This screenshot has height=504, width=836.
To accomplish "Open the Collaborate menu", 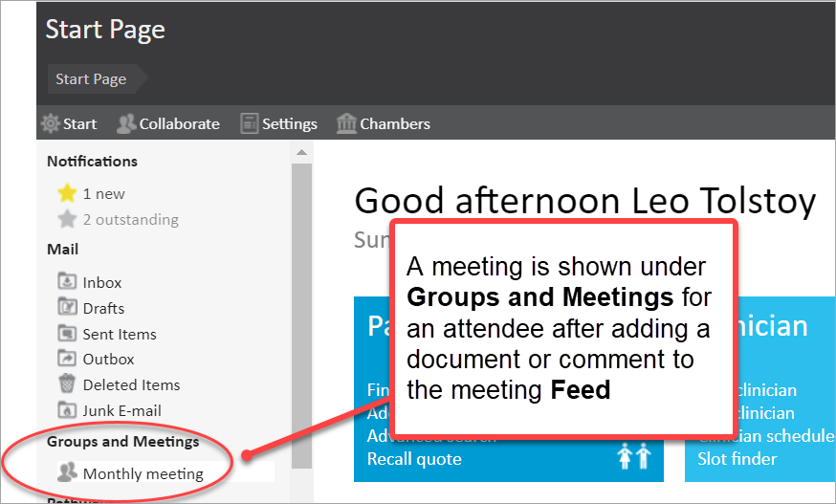I will point(168,123).
